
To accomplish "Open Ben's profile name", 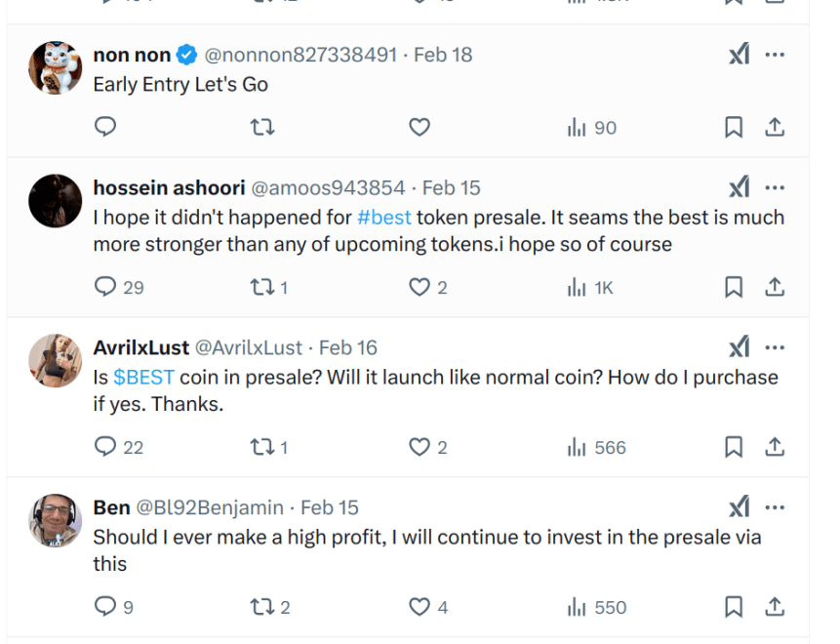I will [111, 507].
